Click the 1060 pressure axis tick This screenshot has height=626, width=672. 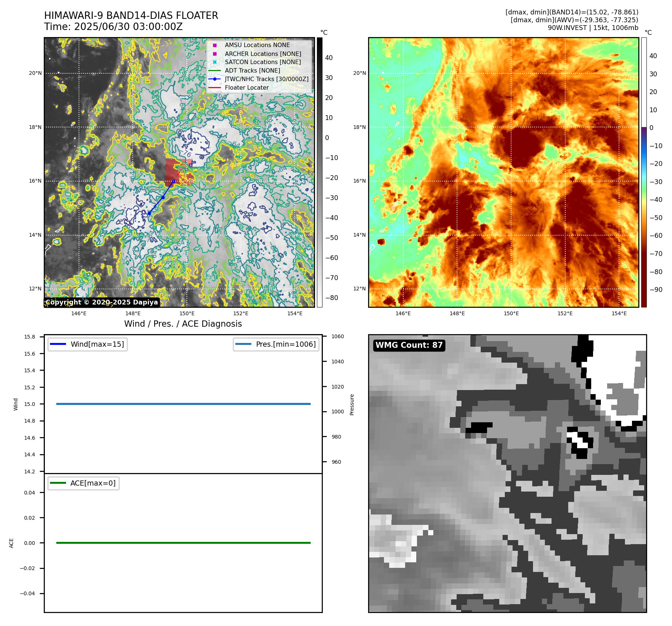tap(337, 336)
